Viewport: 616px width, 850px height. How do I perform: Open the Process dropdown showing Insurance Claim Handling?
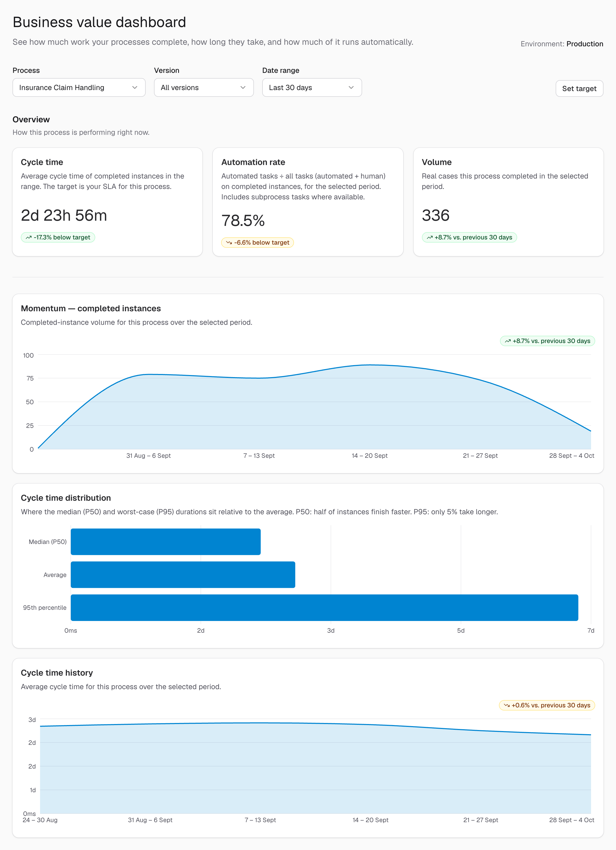79,87
